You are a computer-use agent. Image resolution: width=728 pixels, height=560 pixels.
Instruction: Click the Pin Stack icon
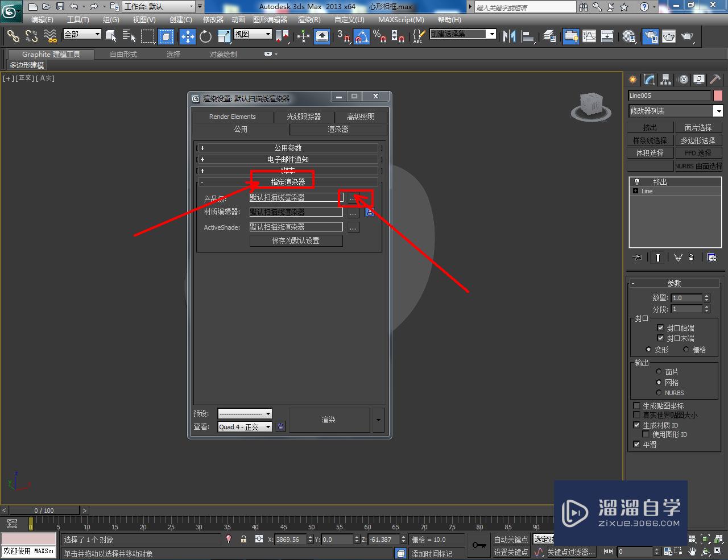click(638, 258)
